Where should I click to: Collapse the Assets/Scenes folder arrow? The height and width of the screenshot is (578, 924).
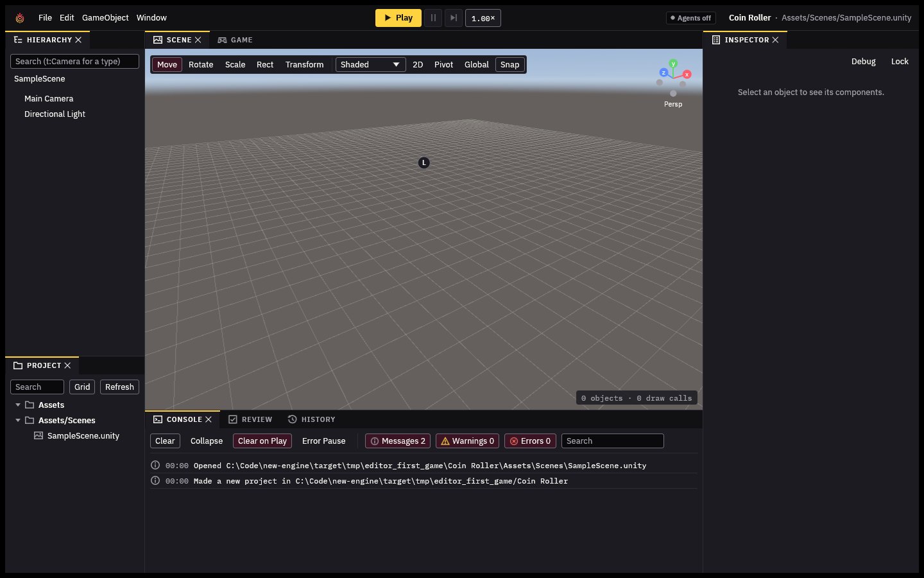pos(18,420)
